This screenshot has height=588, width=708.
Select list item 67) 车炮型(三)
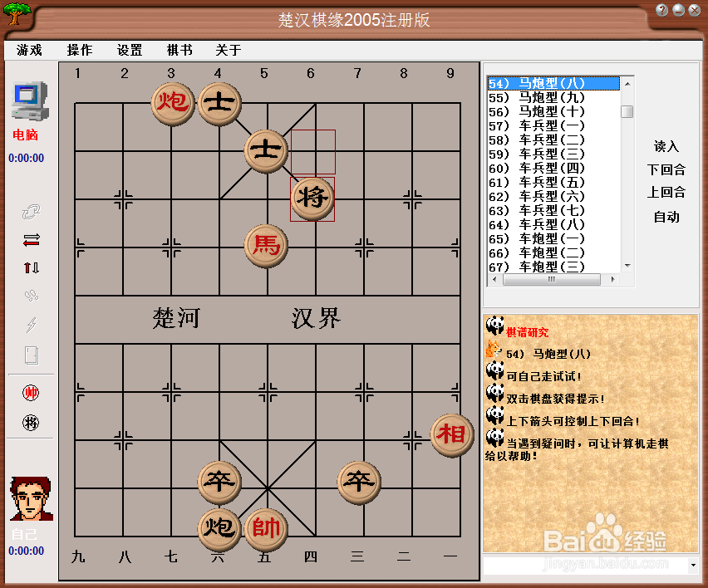point(553,267)
